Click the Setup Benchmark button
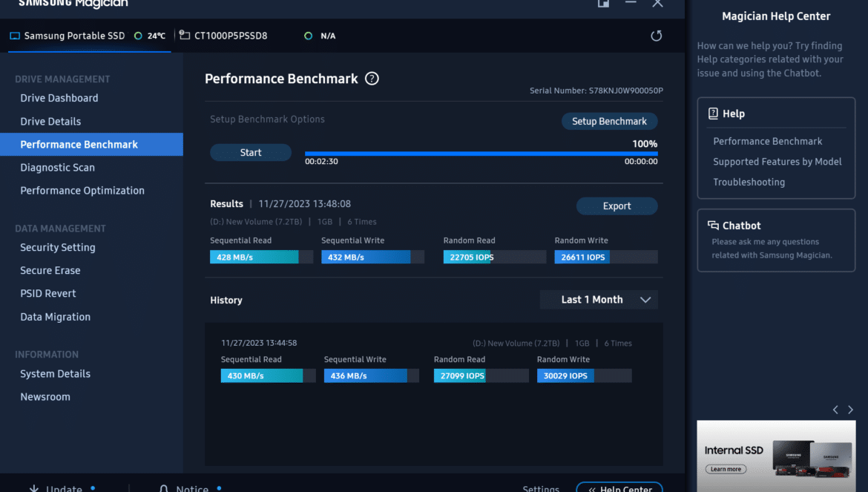 (x=610, y=121)
